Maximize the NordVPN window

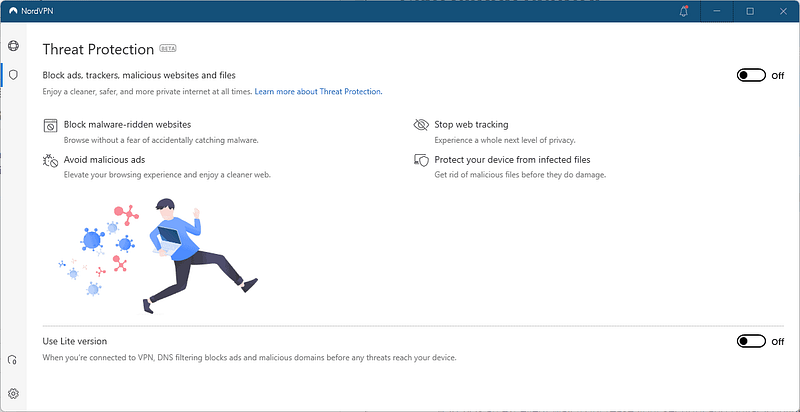pos(750,11)
